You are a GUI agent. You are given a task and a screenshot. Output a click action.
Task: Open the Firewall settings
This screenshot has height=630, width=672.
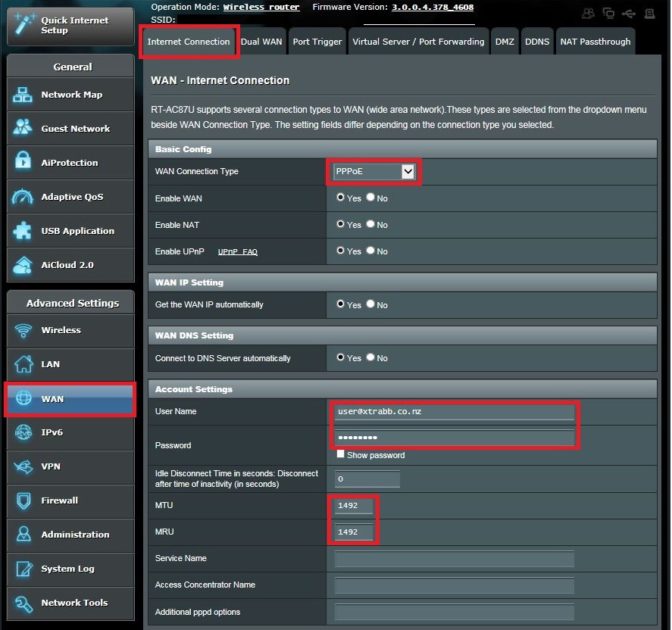coord(70,501)
